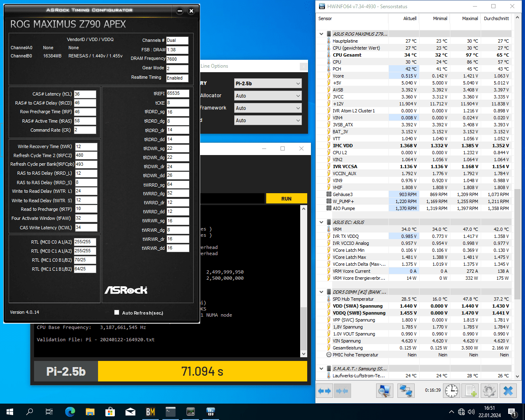Switch to BenchMate BM taskbar icon

(x=151, y=411)
